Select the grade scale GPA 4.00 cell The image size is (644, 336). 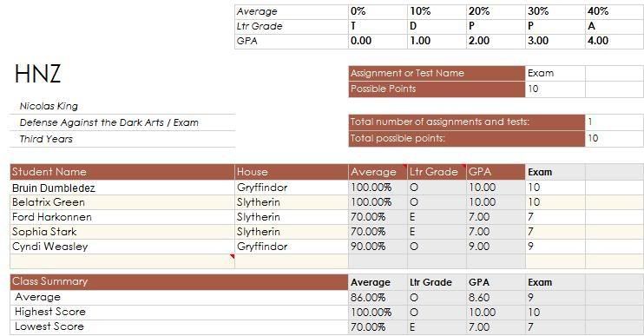pos(614,41)
